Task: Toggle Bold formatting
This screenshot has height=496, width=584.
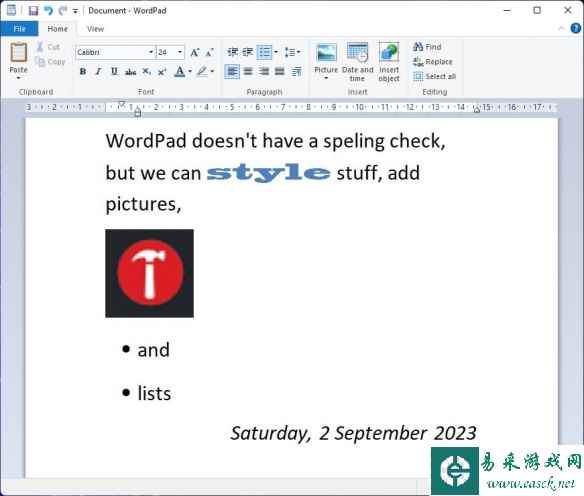Action: point(83,71)
